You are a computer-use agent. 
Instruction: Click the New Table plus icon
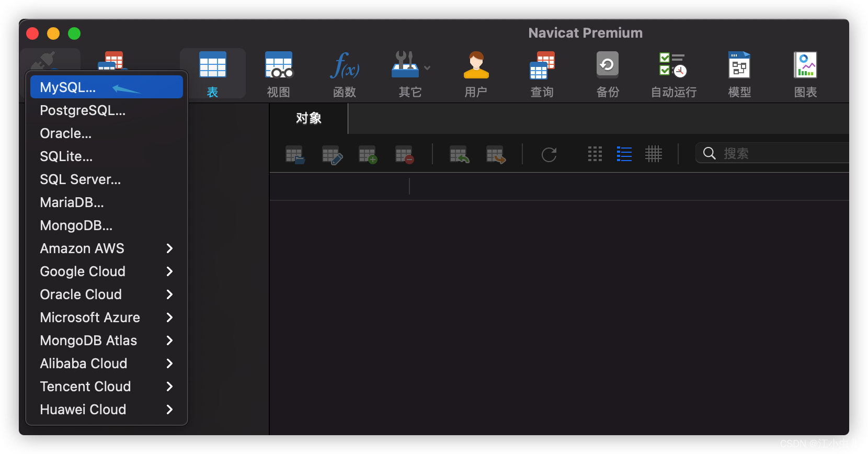pos(368,155)
